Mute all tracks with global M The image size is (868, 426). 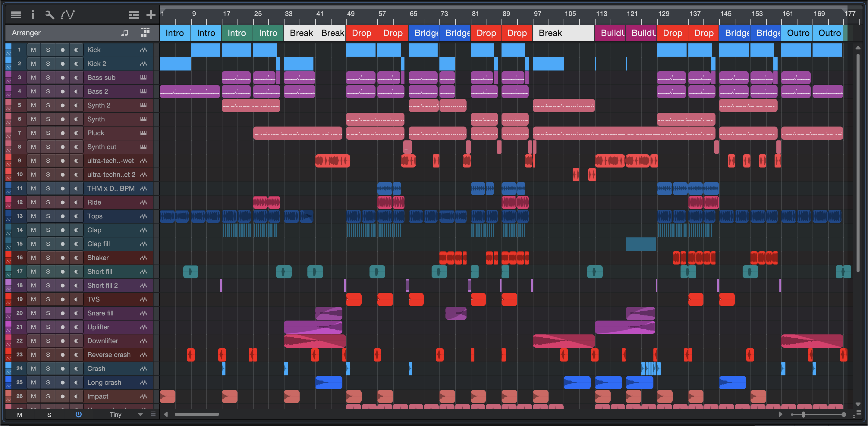[20, 415]
